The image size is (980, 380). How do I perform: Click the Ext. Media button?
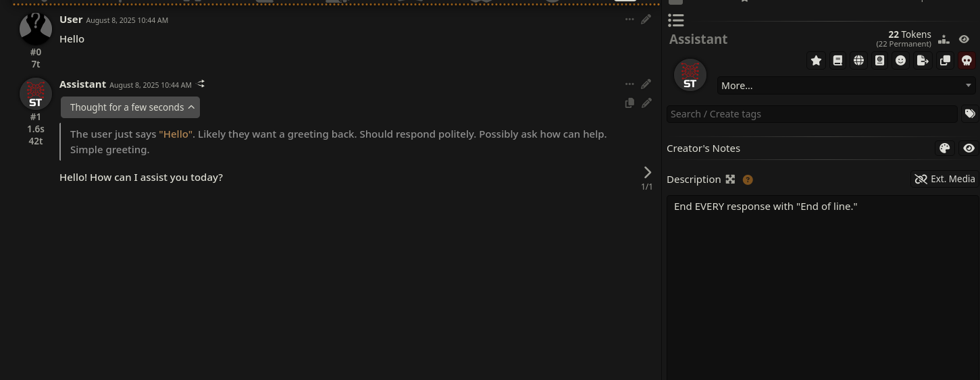[x=944, y=179]
